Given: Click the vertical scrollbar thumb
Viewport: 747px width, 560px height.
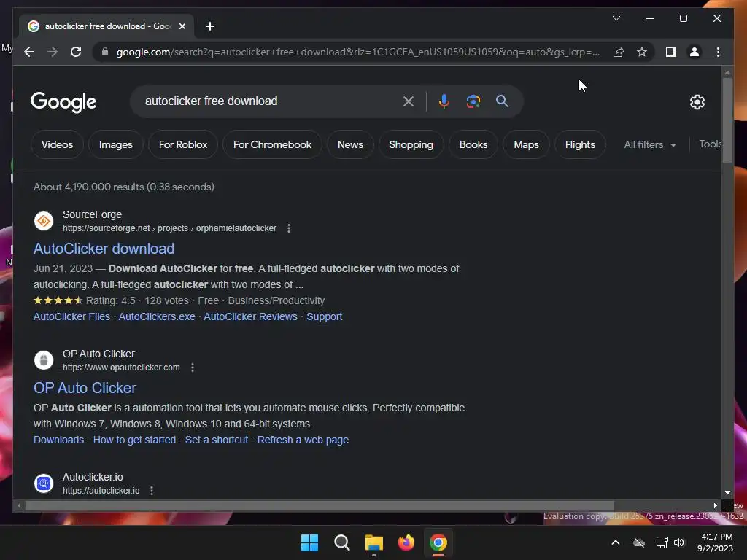Looking at the screenshot, I should 727,120.
